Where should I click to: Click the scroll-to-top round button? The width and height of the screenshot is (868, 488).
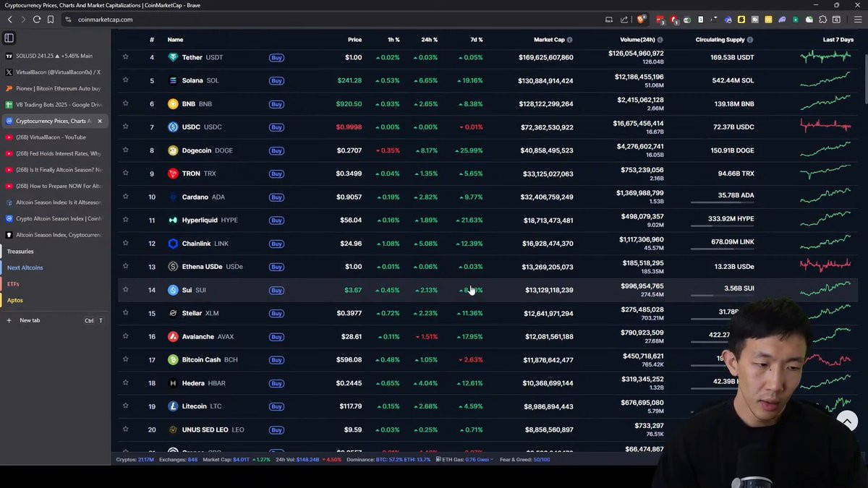[847, 421]
